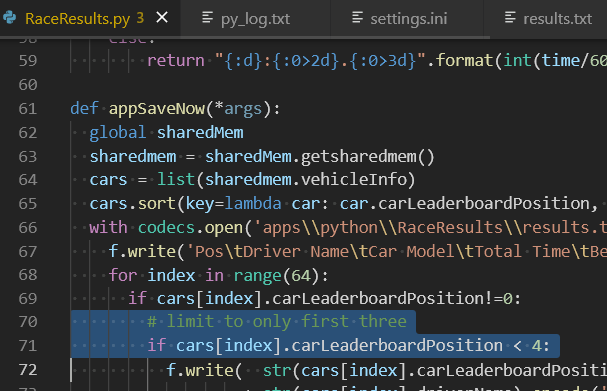
Task: Click the file icon on settings.ini tab
Action: (x=357, y=17)
